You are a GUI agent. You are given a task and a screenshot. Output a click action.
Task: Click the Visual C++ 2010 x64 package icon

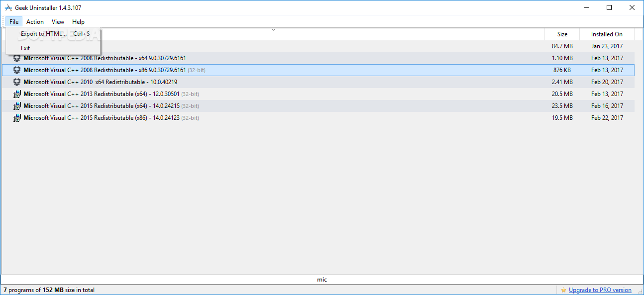(17, 82)
